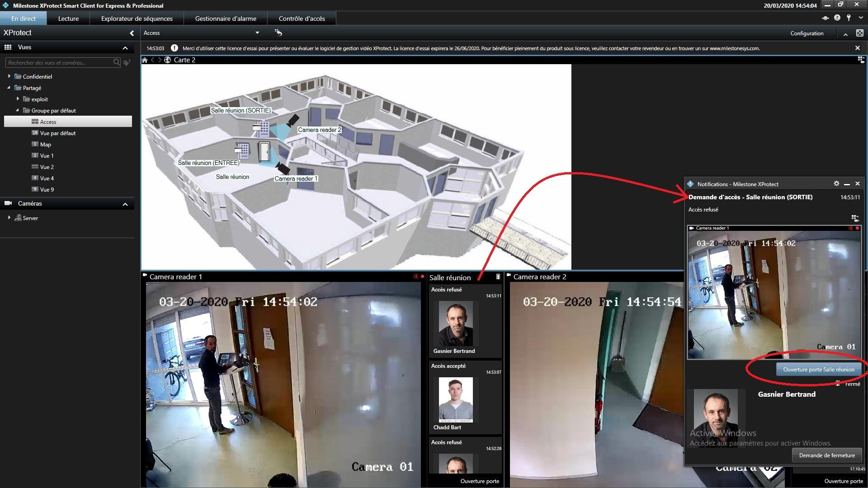The image size is (868, 488).
Task: Select the En direct tab
Action: coord(24,19)
